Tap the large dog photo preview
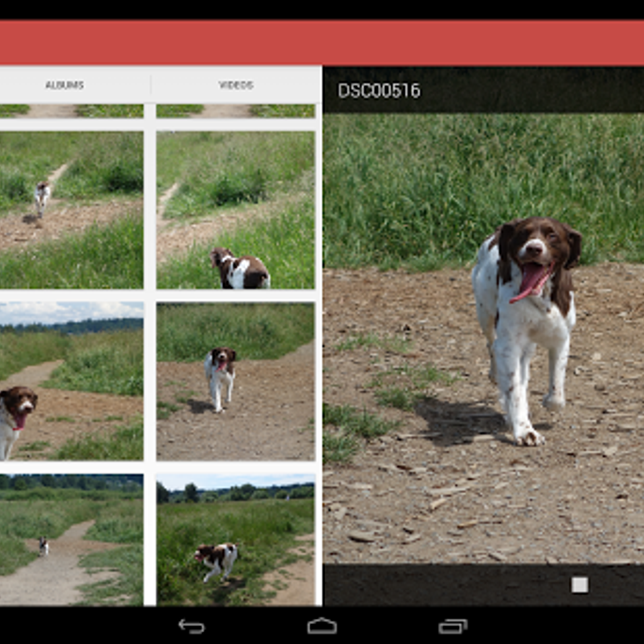 (x=483, y=338)
